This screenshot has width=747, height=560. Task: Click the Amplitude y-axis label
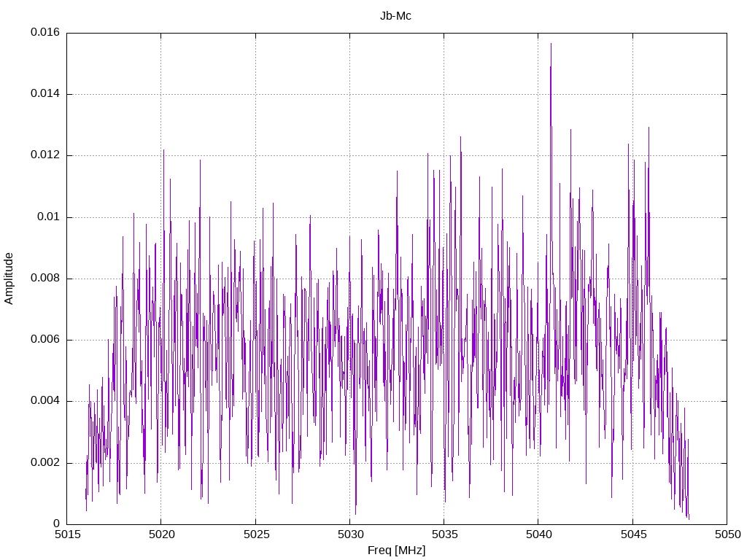(9, 279)
